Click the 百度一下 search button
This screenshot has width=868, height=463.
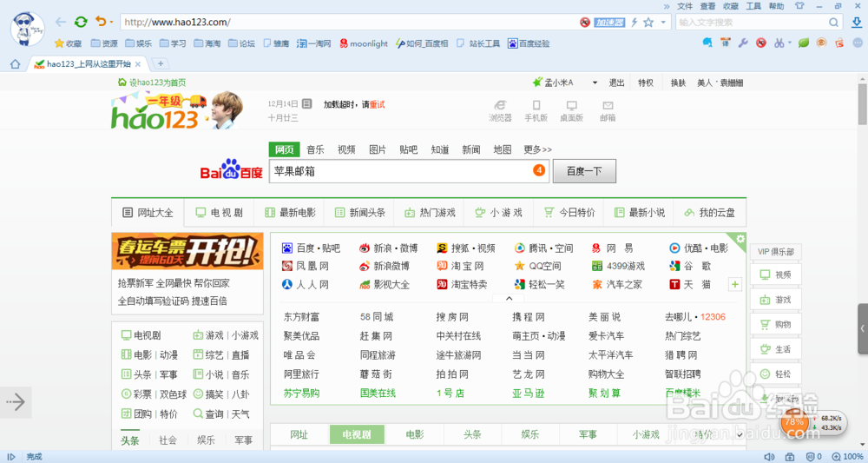584,171
